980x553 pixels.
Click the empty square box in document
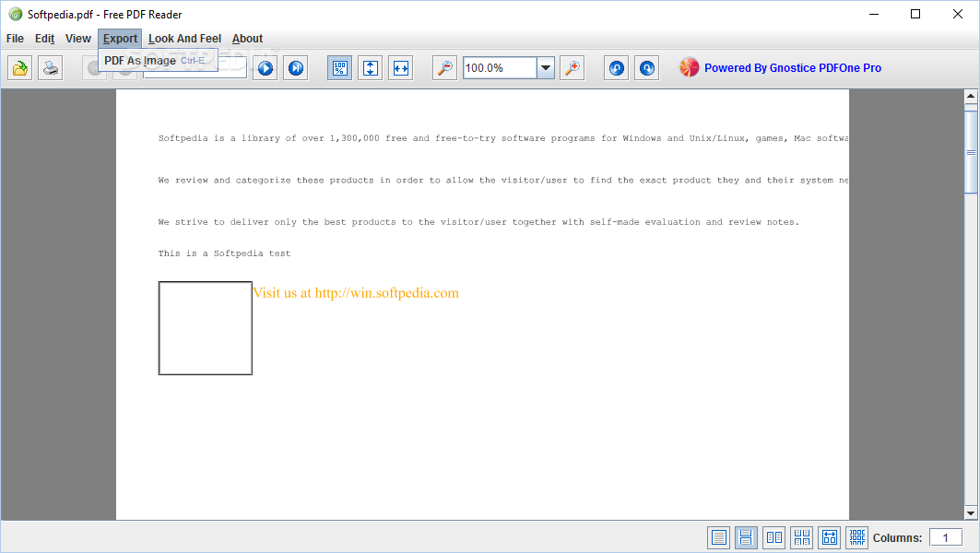(x=206, y=328)
